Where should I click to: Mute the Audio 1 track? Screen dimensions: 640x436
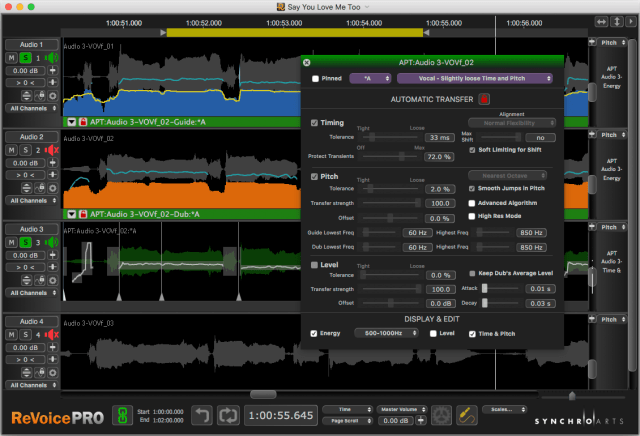coord(11,58)
